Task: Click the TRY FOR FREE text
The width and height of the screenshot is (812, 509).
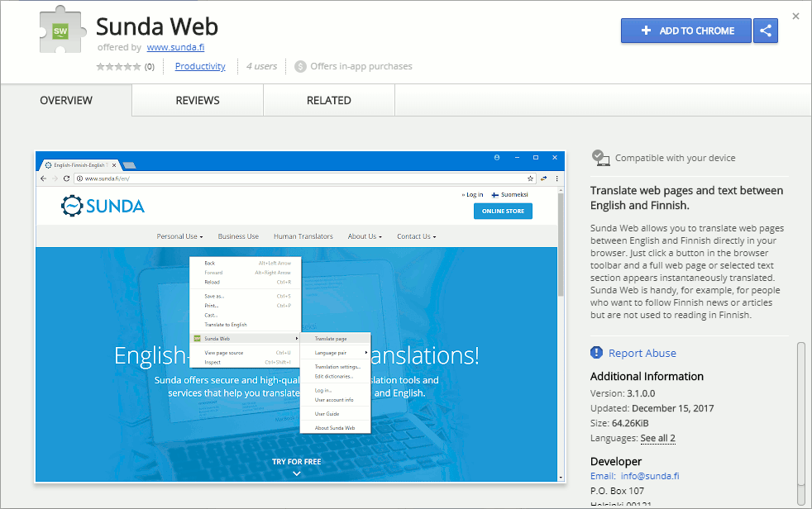Action: [x=297, y=461]
